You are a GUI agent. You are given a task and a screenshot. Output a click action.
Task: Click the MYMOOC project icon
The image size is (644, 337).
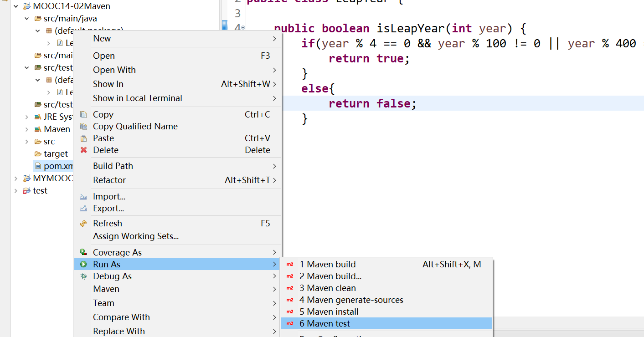tap(27, 179)
